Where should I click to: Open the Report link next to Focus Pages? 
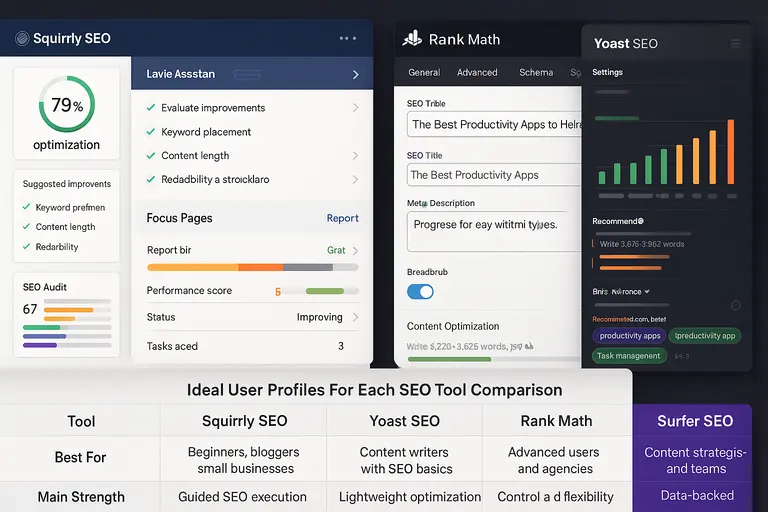(342, 218)
